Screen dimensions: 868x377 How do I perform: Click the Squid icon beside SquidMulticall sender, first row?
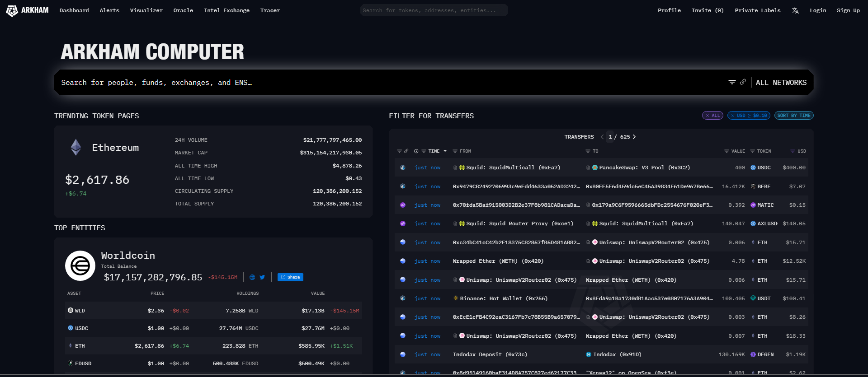[462, 168]
